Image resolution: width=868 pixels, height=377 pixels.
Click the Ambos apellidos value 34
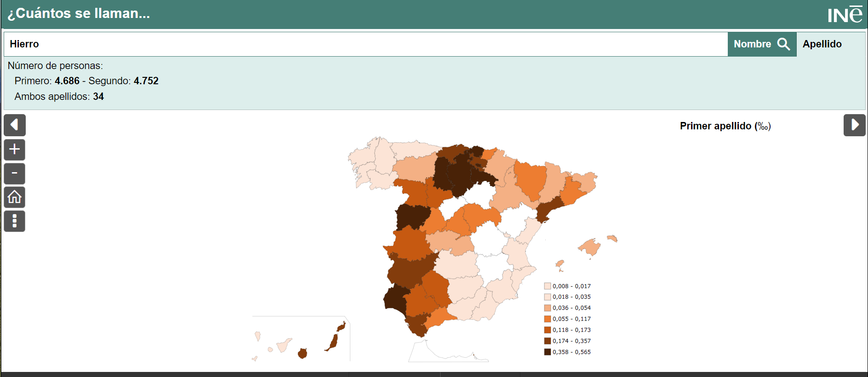tap(98, 97)
